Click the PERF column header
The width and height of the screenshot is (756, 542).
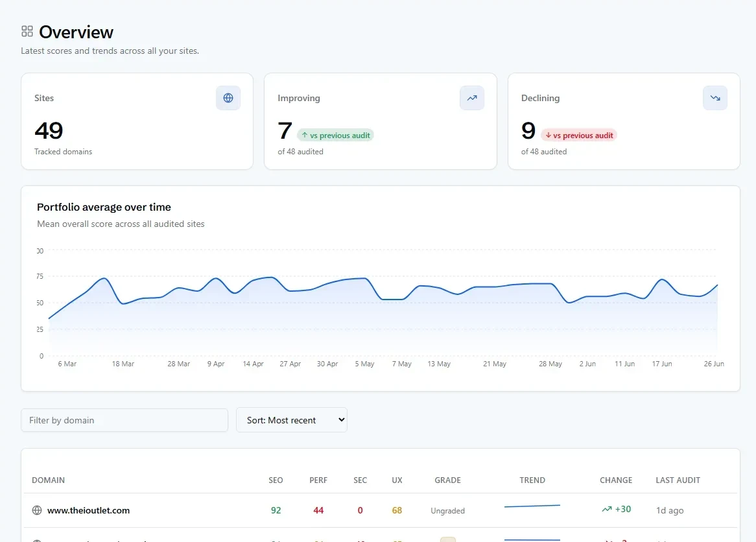[x=318, y=480]
